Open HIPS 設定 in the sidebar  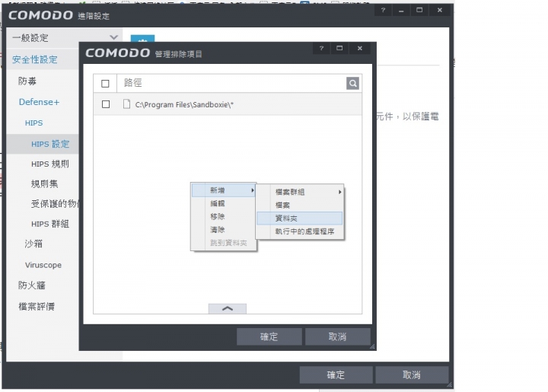50,144
